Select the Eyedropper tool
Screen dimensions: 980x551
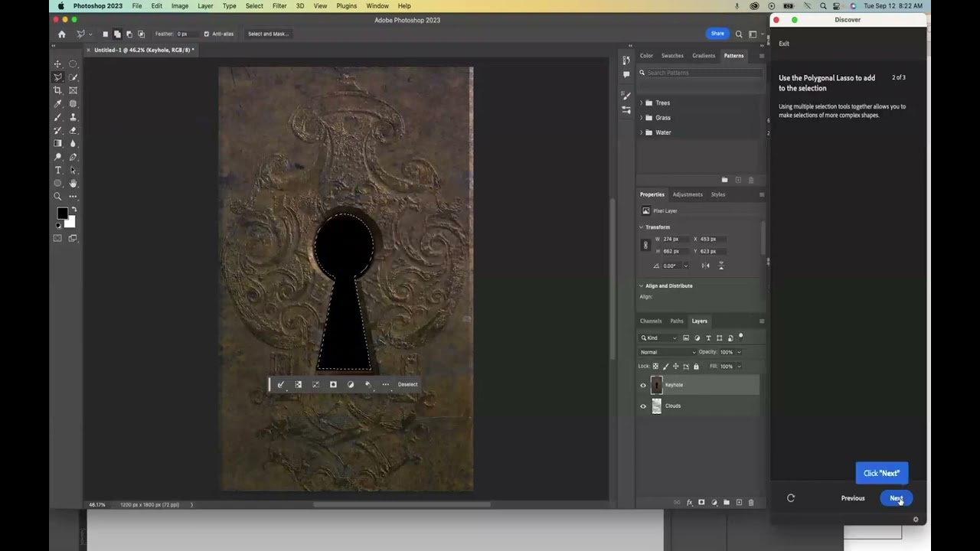pos(57,104)
